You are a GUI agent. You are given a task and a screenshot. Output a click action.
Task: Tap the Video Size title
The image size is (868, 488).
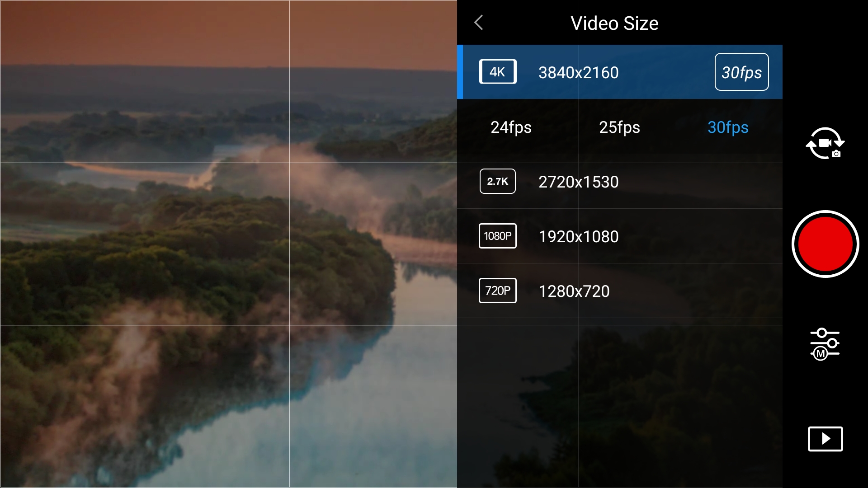click(x=614, y=23)
